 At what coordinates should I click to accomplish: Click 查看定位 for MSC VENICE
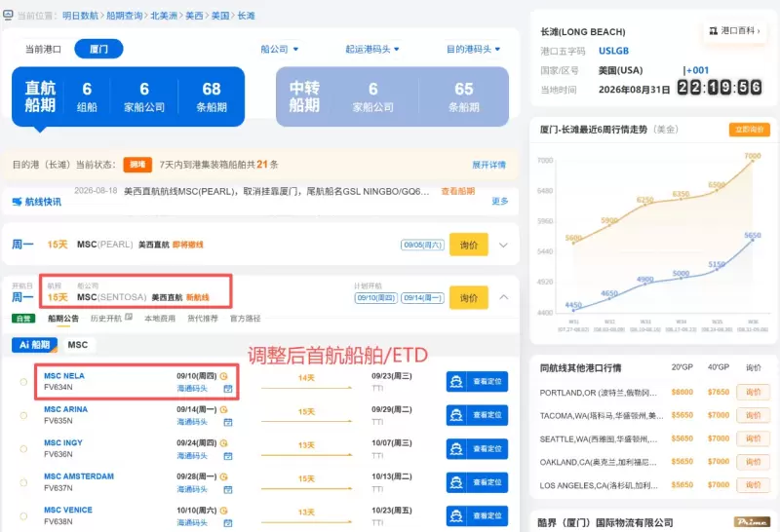point(477,516)
